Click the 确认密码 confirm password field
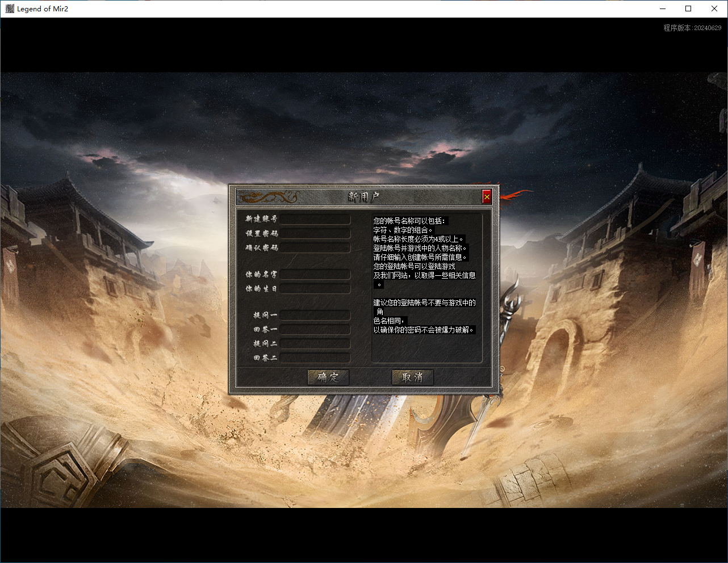The image size is (728, 563). coord(315,247)
